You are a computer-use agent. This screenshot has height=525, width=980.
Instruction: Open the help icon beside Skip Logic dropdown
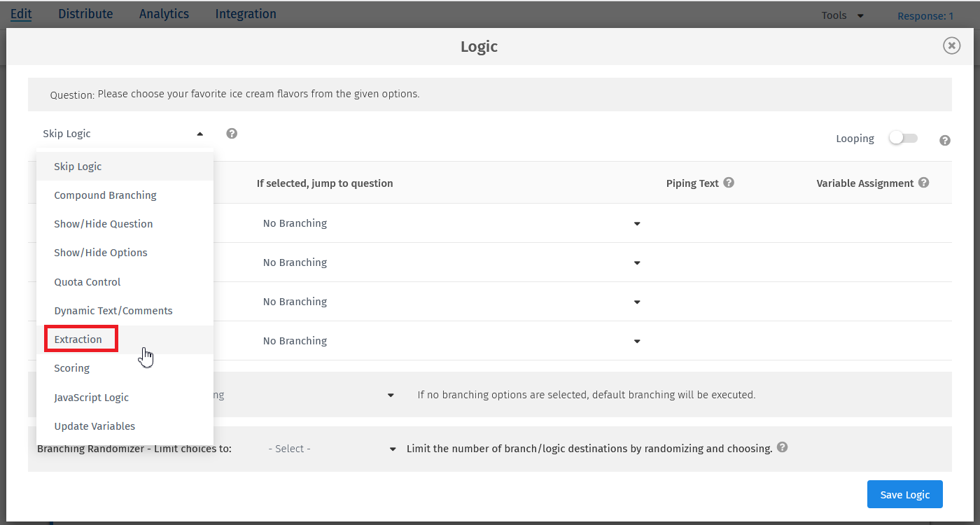(x=232, y=133)
